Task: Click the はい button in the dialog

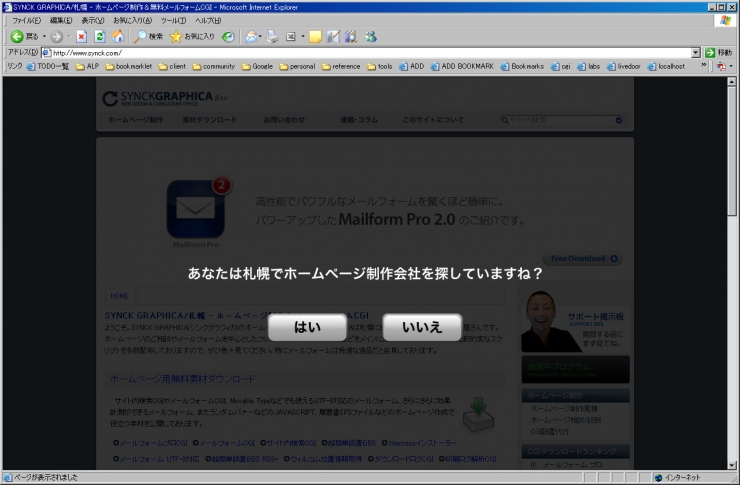Action: pyautogui.click(x=307, y=327)
